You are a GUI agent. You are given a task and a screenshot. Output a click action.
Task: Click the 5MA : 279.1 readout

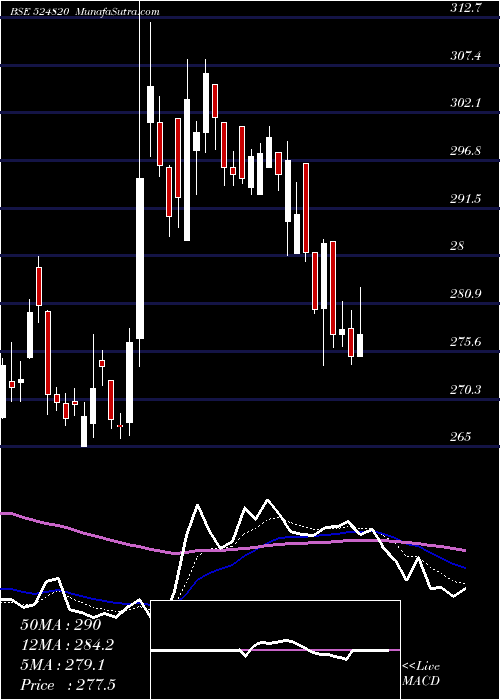click(62, 665)
